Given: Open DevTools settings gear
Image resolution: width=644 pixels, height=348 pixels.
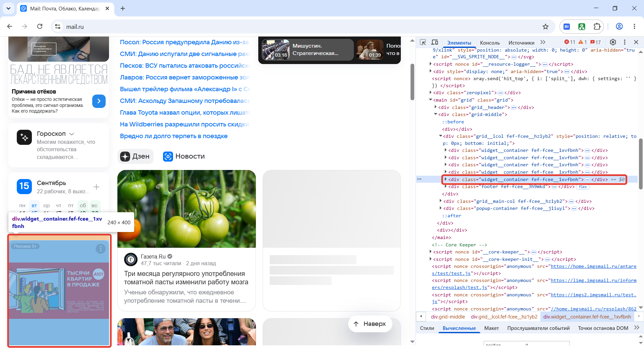Looking at the screenshot, I should (613, 42).
